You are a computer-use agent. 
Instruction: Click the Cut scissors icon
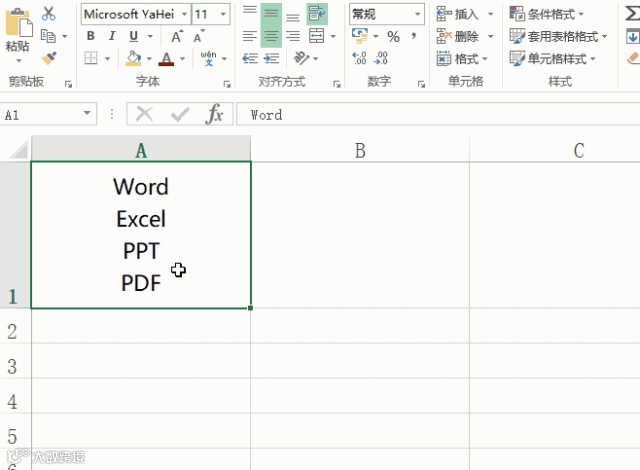point(49,13)
